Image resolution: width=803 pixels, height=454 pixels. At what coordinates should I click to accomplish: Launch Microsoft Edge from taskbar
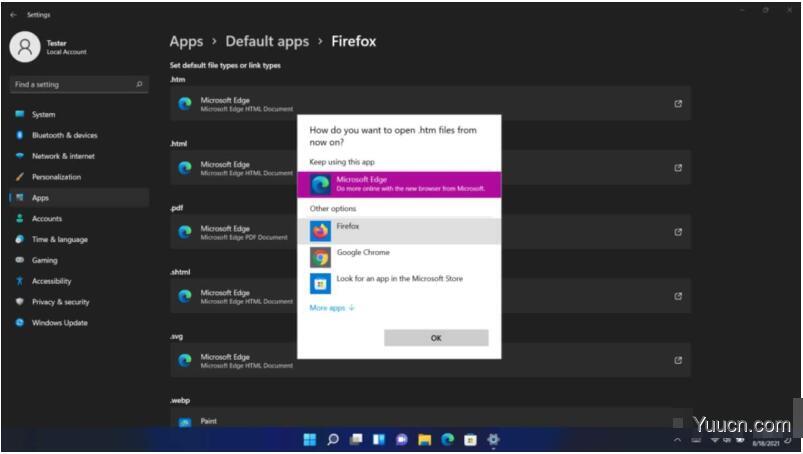[x=448, y=440]
